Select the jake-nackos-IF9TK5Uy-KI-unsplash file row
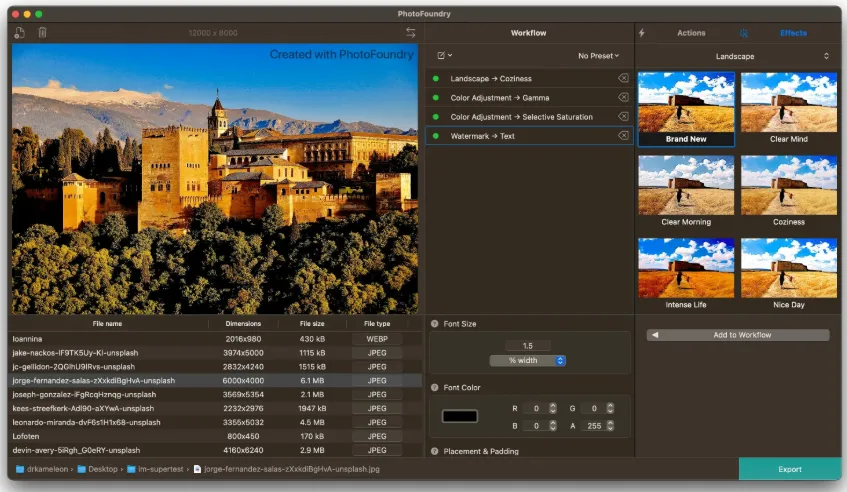Image resolution: width=847 pixels, height=492 pixels. click(214, 353)
